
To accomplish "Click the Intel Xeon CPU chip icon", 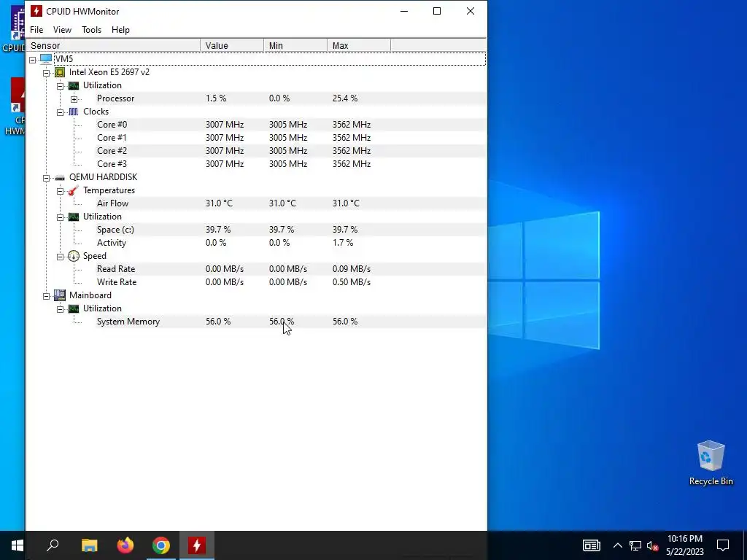I will coord(60,72).
